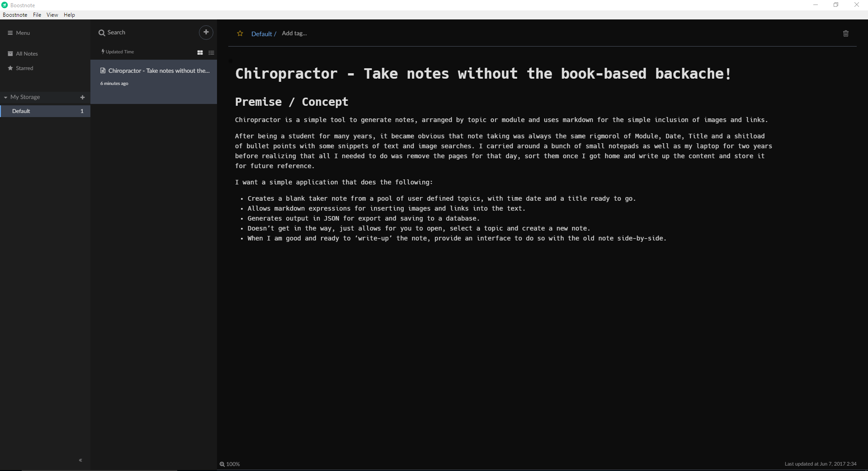Select the Default folder
868x471 pixels.
pyautogui.click(x=45, y=111)
